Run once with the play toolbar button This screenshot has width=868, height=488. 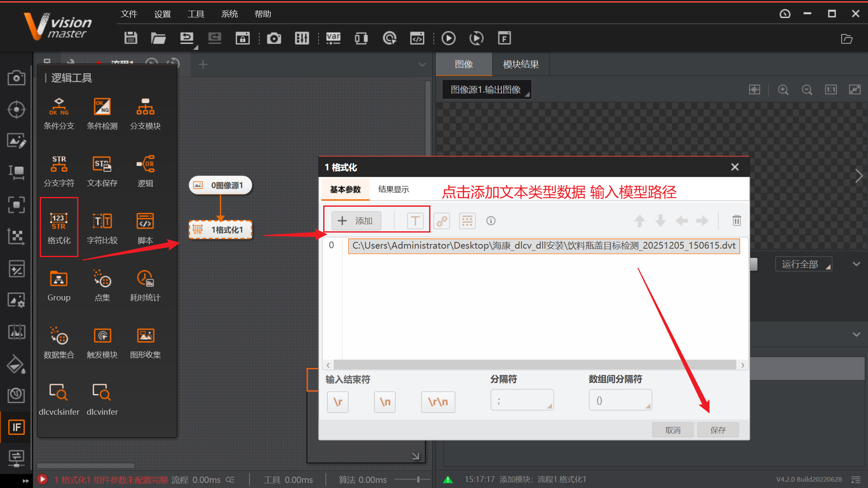coord(448,39)
